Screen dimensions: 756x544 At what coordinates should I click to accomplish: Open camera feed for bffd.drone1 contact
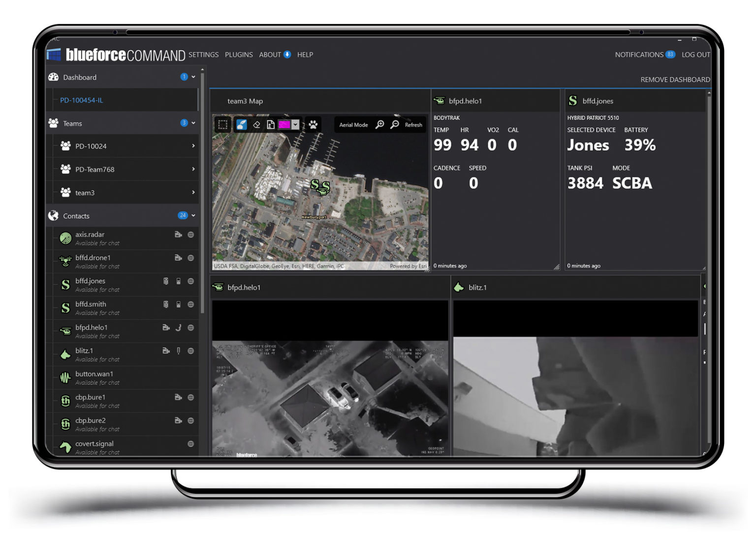(x=178, y=257)
